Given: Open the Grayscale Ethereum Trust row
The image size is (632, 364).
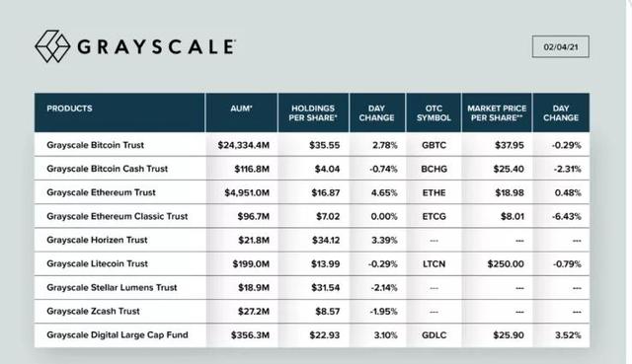Looking at the screenshot, I should [x=312, y=192].
